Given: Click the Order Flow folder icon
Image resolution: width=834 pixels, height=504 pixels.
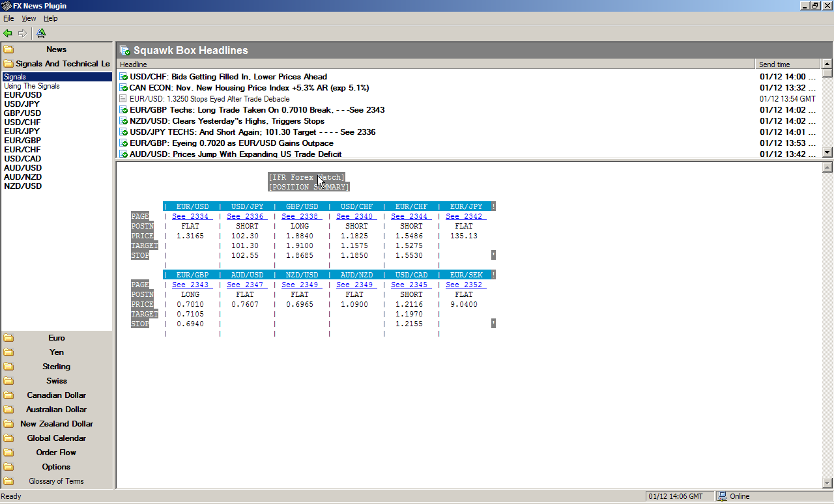Looking at the screenshot, I should click(x=8, y=453).
